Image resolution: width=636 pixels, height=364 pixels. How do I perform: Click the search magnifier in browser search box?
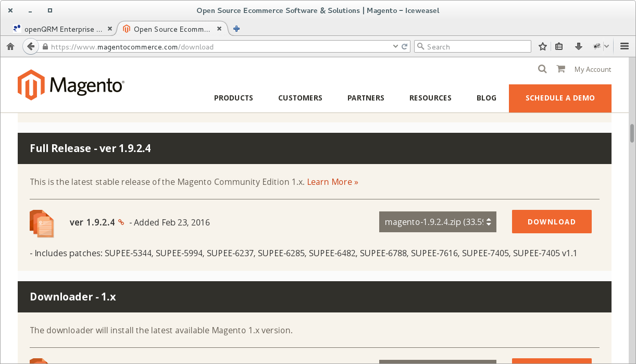pos(421,47)
